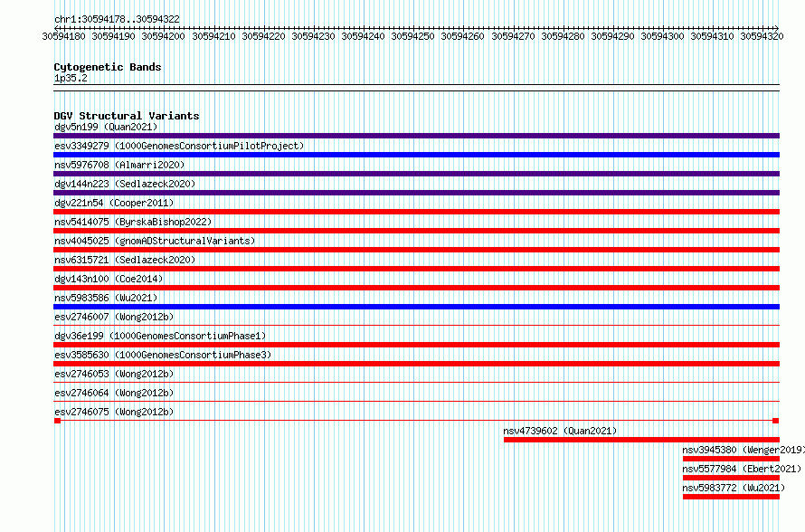Open nsv4739602 (Quan2021) variant label
Screen dimensions: 805x532
[560, 431]
